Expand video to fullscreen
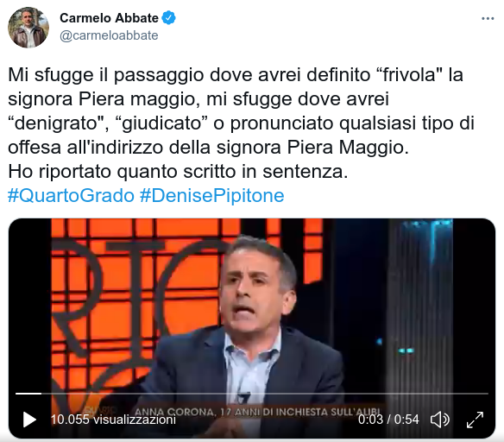This screenshot has width=504, height=442. pos(475,420)
